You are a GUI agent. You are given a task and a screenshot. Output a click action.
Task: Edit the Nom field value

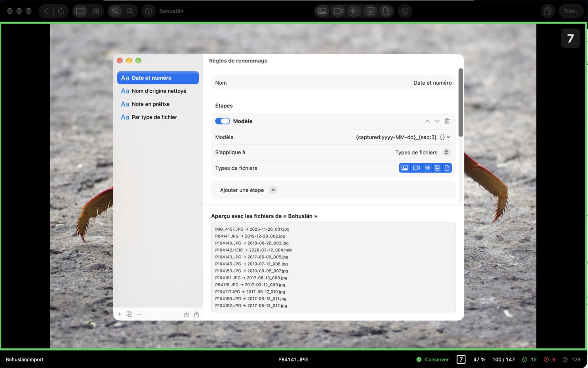pos(432,83)
